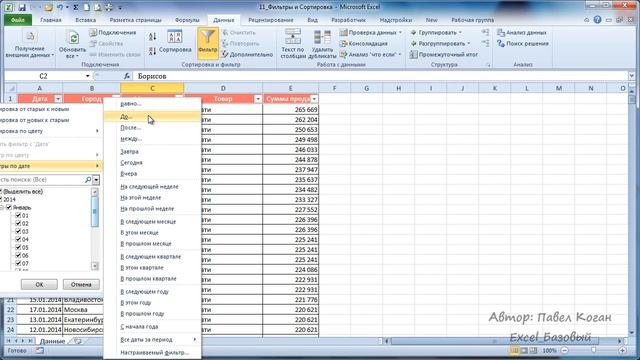The height and width of the screenshot is (360, 640).
Task: Open Группировать dropdown
Action: tap(436, 33)
